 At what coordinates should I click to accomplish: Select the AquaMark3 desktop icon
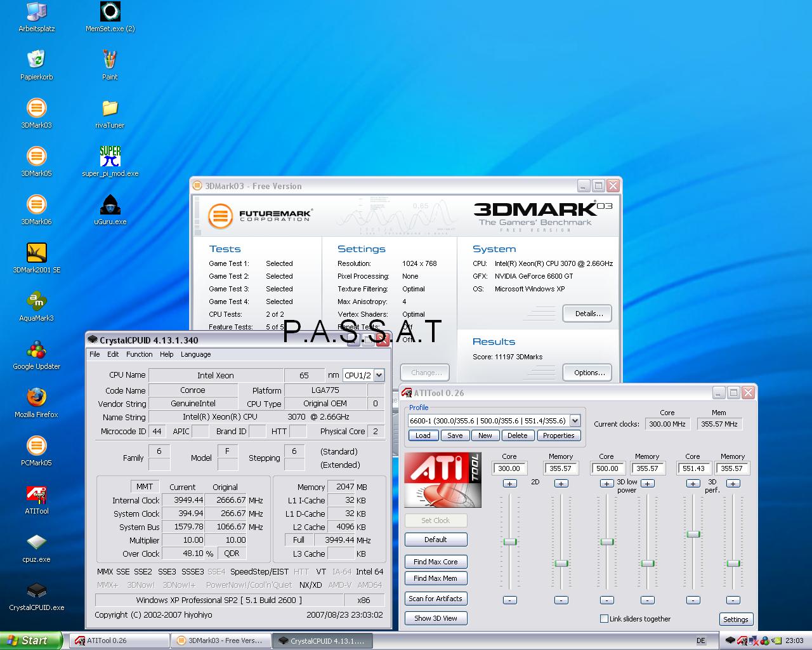(x=36, y=307)
